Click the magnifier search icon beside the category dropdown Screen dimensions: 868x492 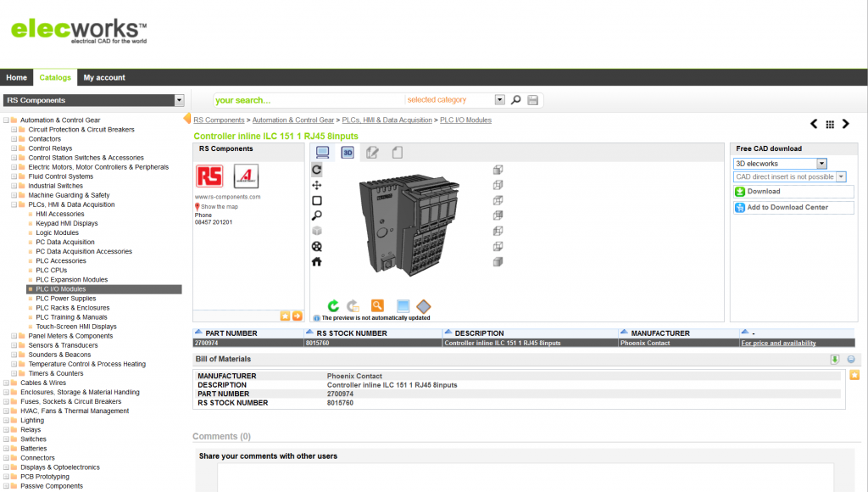point(515,100)
